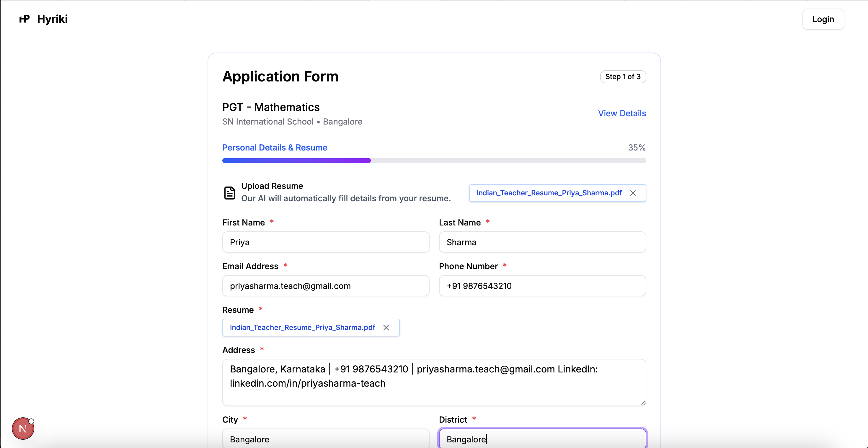The image size is (868, 448).
Task: Click inside the Address text area
Action: point(434,382)
